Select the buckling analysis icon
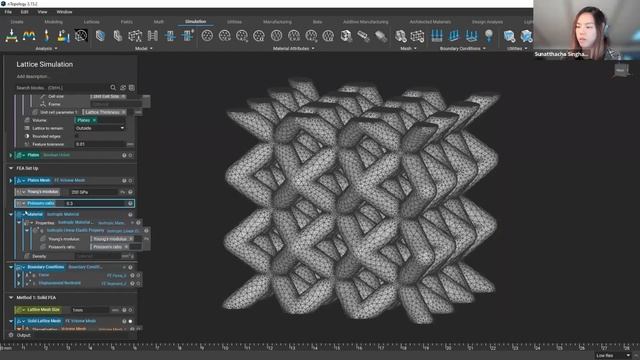The height and width of the screenshot is (360, 640). point(46,36)
